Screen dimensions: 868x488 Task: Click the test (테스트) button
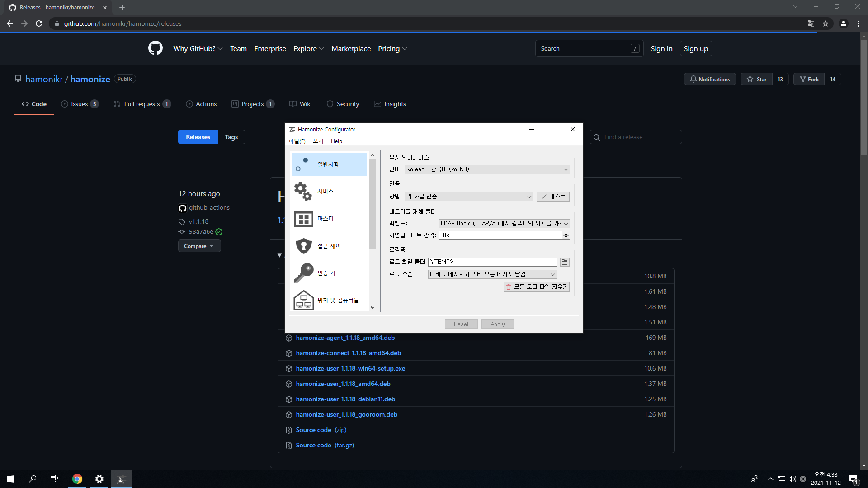pos(553,197)
